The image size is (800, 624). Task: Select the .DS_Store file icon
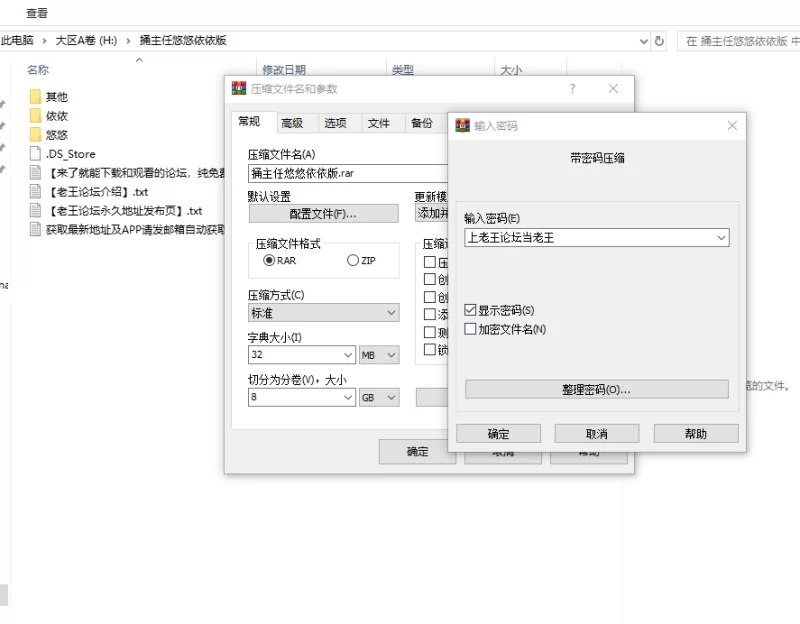pos(35,154)
